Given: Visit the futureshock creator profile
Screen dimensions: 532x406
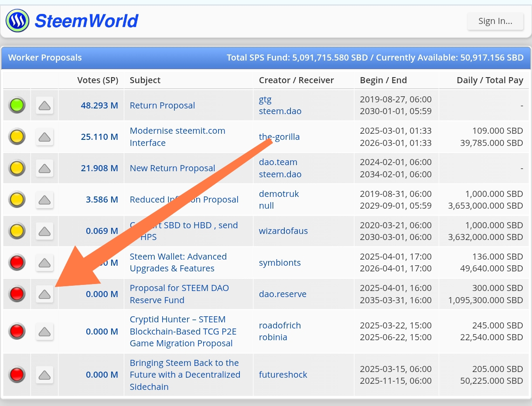Looking at the screenshot, I should tap(283, 375).
